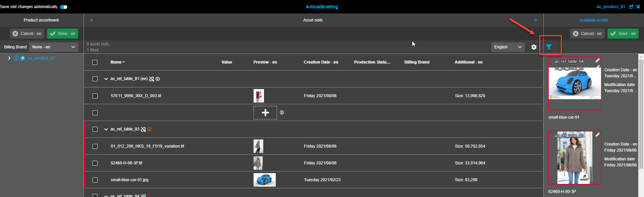Click the Value column header
Viewport: 644px width, 197px height.
[x=227, y=62]
